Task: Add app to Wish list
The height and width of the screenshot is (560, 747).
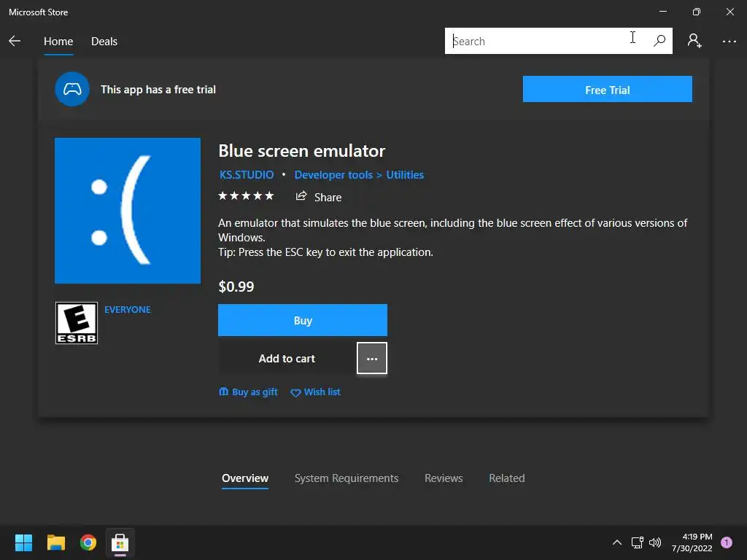Action: [315, 392]
